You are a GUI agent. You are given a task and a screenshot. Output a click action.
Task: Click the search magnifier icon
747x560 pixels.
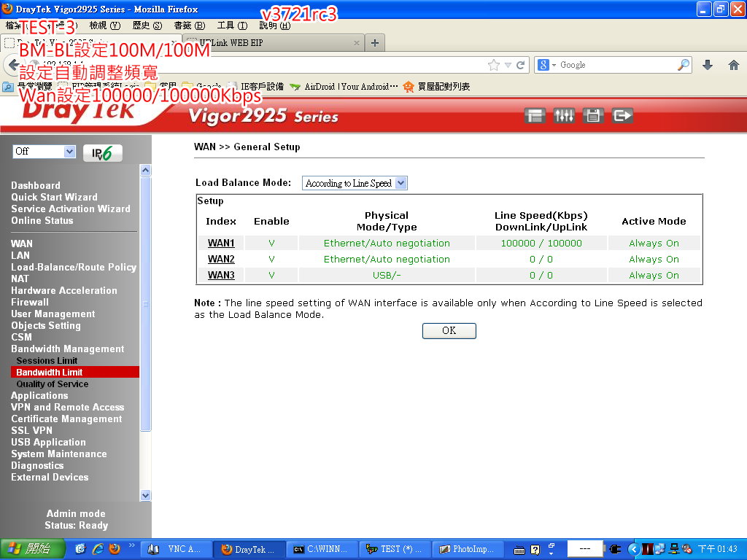[x=684, y=65]
